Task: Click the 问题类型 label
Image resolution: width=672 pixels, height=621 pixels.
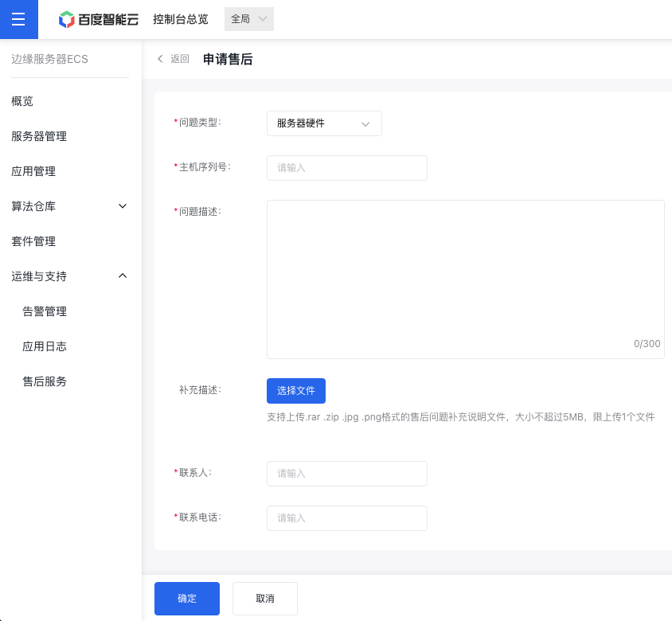Action: click(x=200, y=123)
